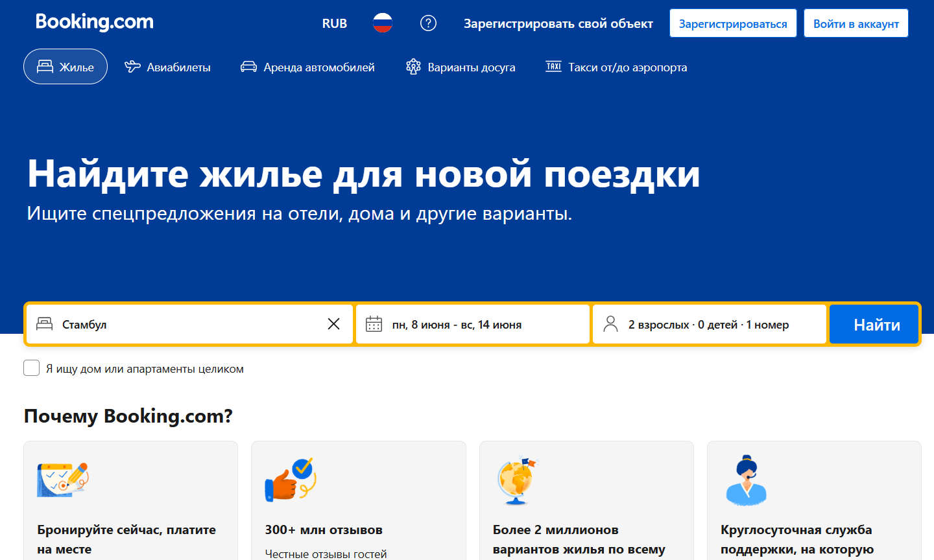Click the globe illustration card image
The image size is (934, 560).
(517, 481)
